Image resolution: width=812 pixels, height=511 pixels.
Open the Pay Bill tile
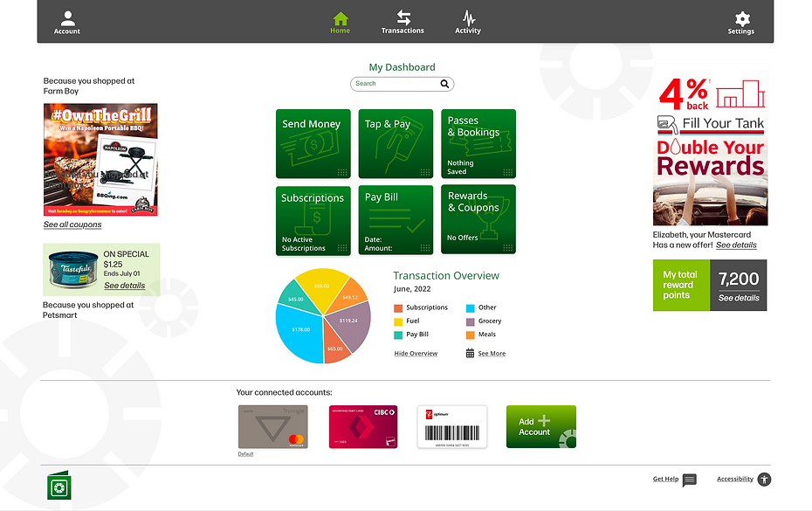coord(396,220)
